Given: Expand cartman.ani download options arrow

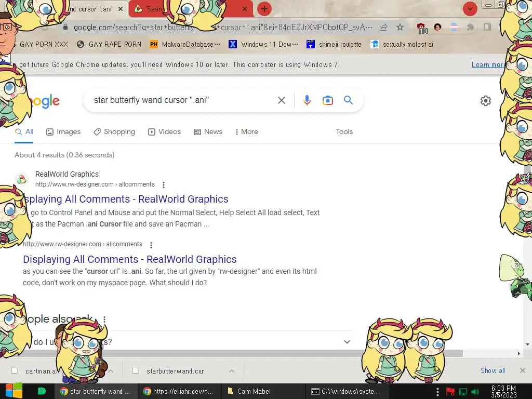Looking at the screenshot, I should [111, 371].
